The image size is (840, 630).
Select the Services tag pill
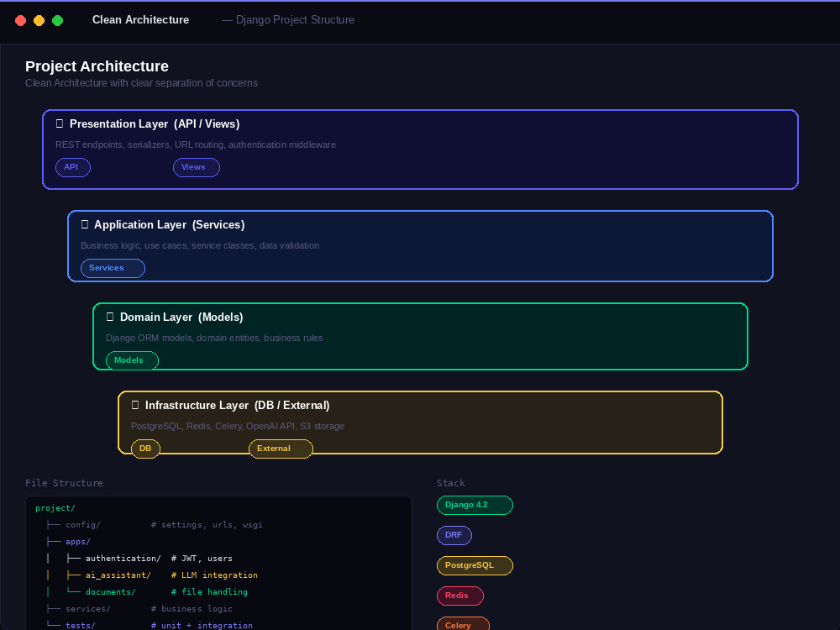click(x=113, y=268)
